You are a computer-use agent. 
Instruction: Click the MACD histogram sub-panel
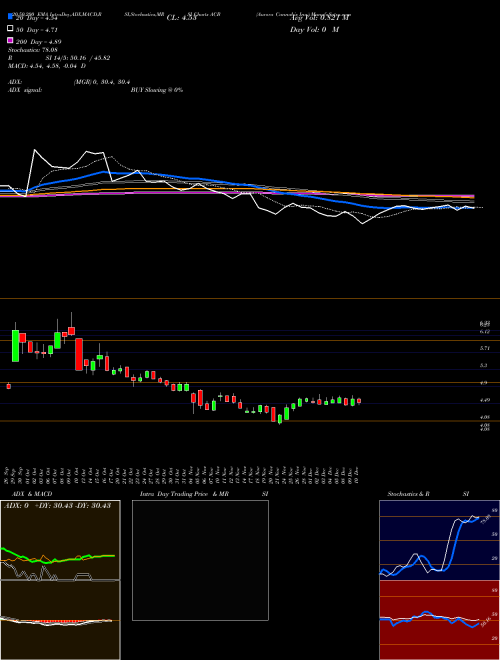(x=60, y=620)
